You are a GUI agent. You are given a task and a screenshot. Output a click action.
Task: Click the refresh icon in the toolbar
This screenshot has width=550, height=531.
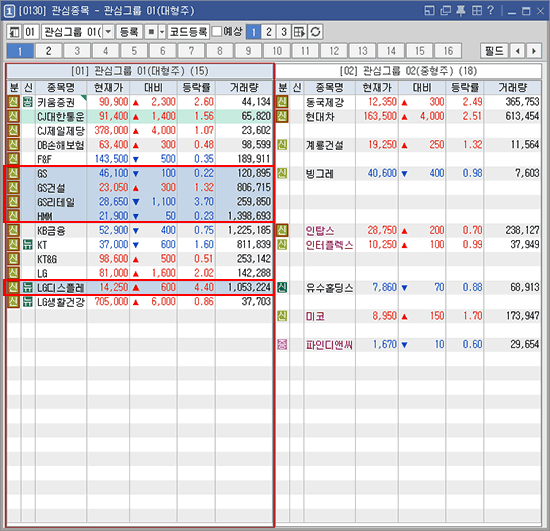(315, 32)
